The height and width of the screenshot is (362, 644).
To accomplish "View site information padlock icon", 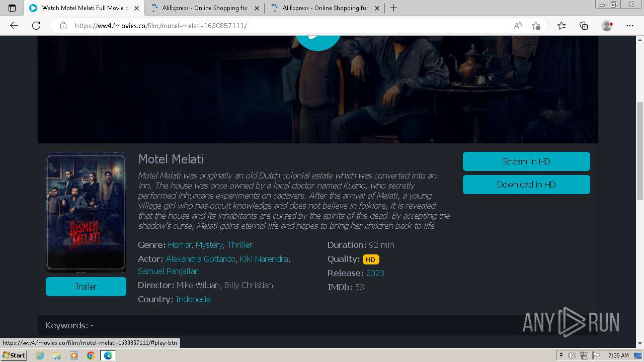I will pyautogui.click(x=63, y=26).
